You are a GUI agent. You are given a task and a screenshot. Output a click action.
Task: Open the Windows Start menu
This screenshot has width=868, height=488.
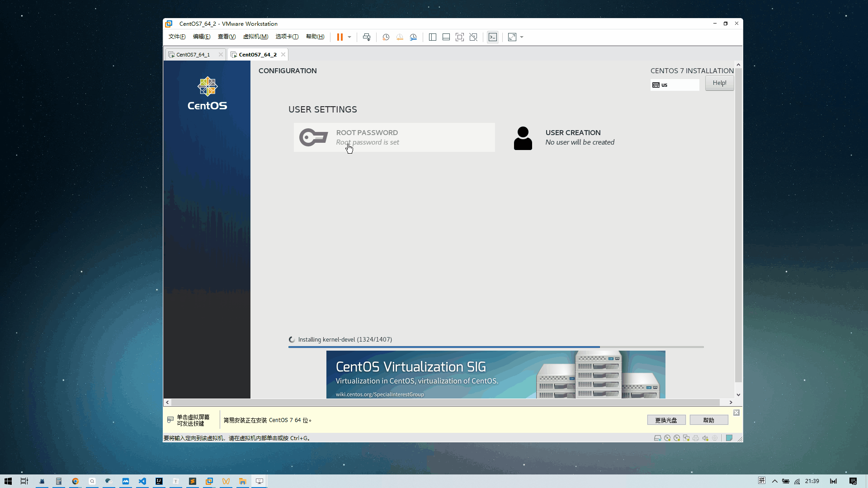(8, 481)
